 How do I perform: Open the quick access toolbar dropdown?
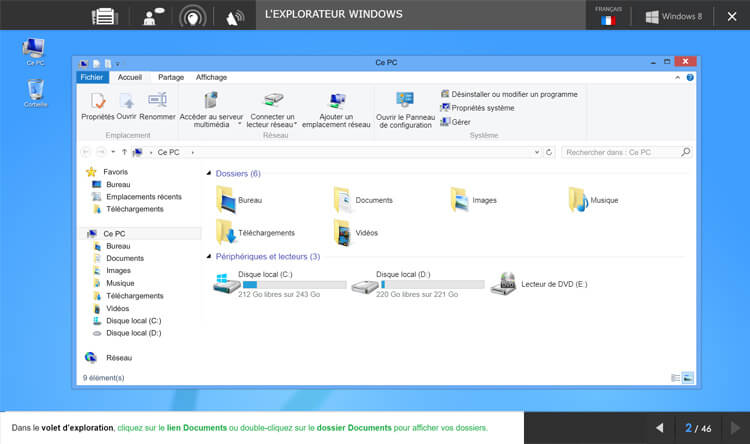pyautogui.click(x=118, y=64)
